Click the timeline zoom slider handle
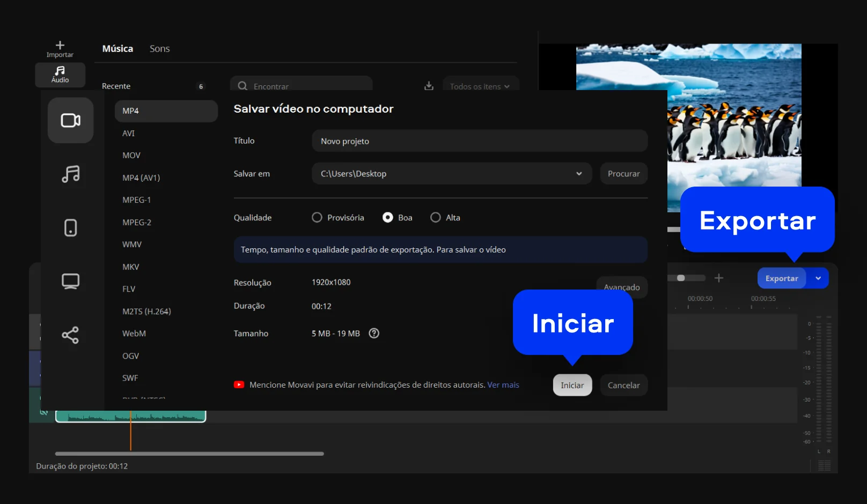Image resolution: width=867 pixels, height=504 pixels. click(x=681, y=278)
